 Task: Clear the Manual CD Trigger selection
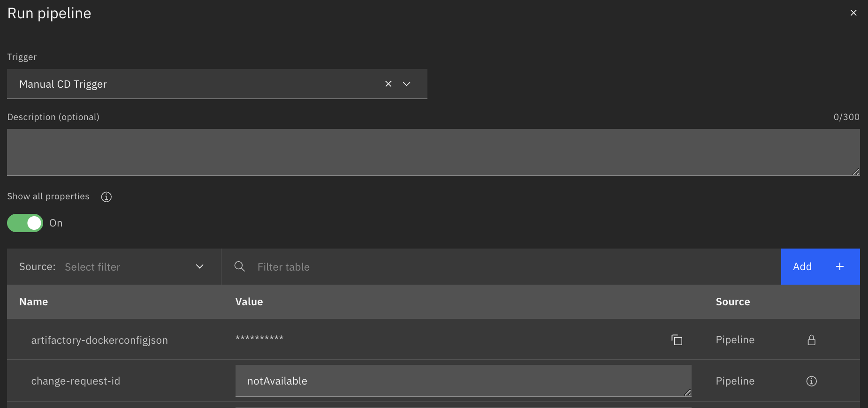pos(388,84)
